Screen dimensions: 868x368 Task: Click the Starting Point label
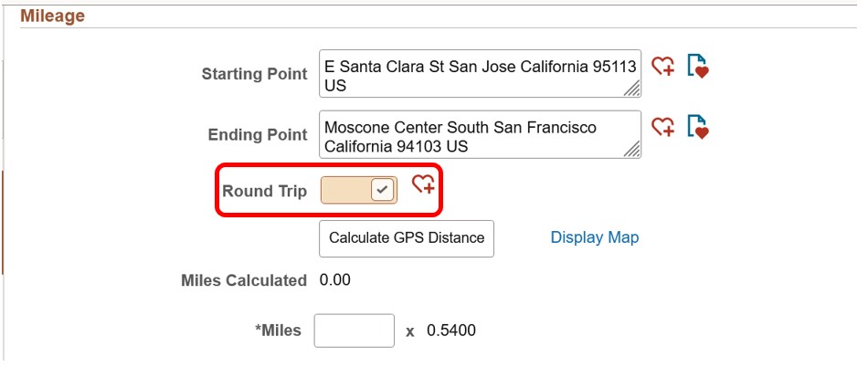tap(254, 74)
